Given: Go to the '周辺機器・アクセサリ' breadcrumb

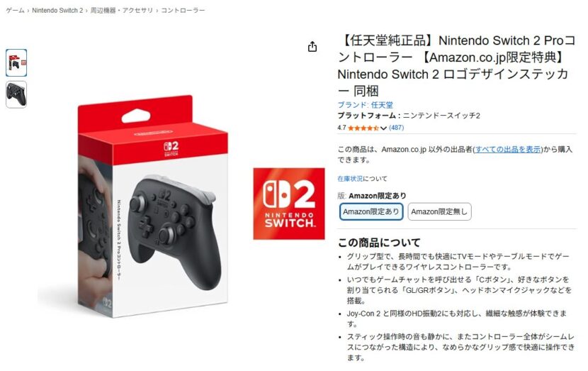Looking at the screenshot, I should pyautogui.click(x=122, y=11).
